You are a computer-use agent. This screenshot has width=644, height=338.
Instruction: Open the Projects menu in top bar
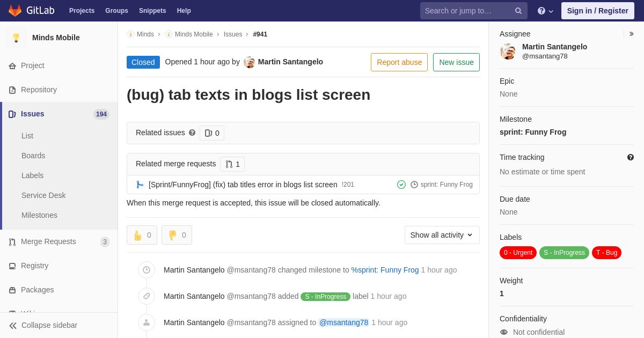pos(82,11)
